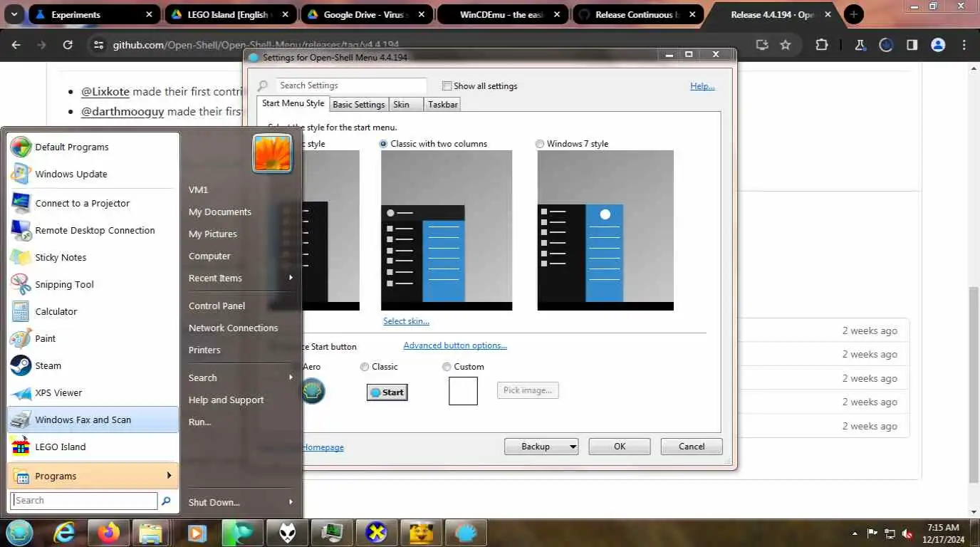Image resolution: width=980 pixels, height=547 pixels.
Task: Launch the Snipping Tool
Action: pos(93,284)
